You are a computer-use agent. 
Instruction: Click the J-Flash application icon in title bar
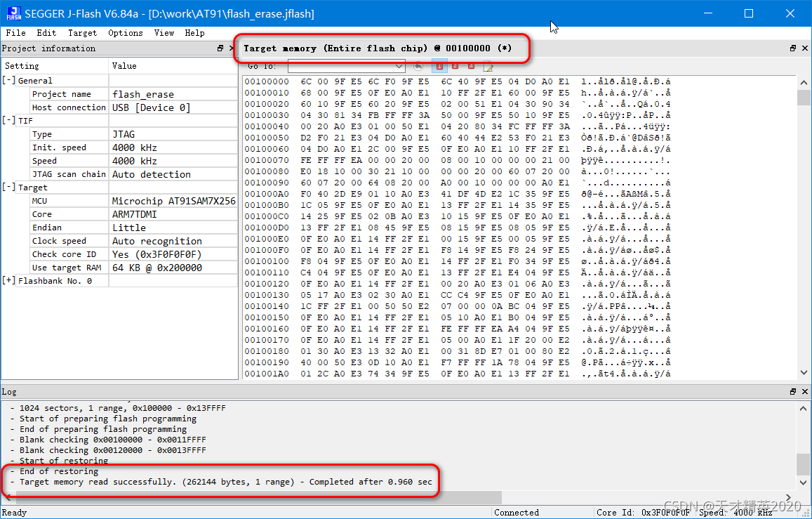pos(14,13)
